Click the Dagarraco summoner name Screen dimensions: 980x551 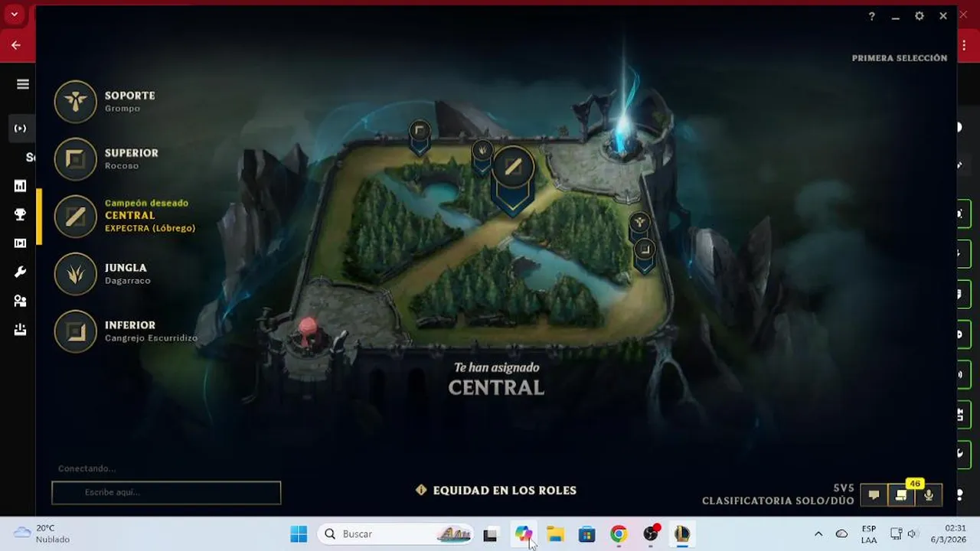pos(128,281)
